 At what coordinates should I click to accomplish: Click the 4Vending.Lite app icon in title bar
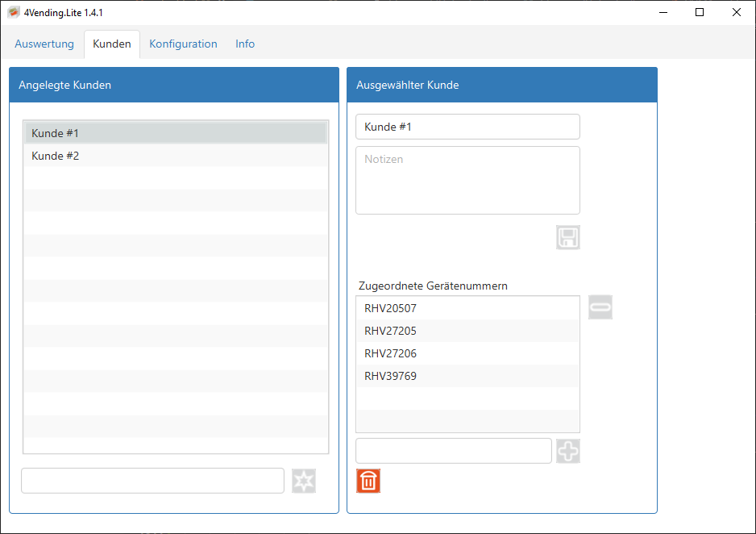pos(14,13)
